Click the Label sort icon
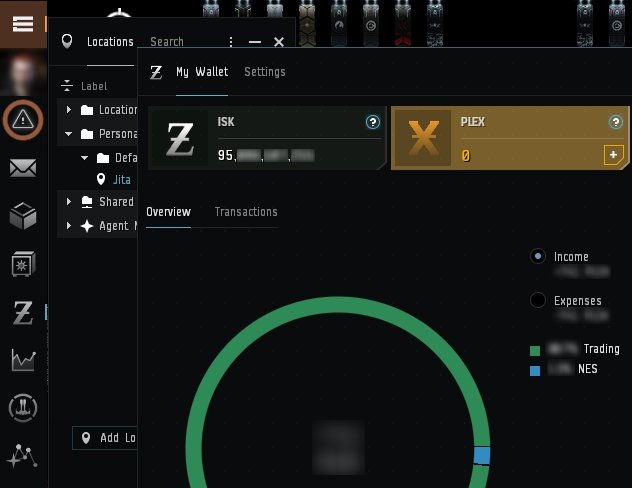 tap(67, 86)
